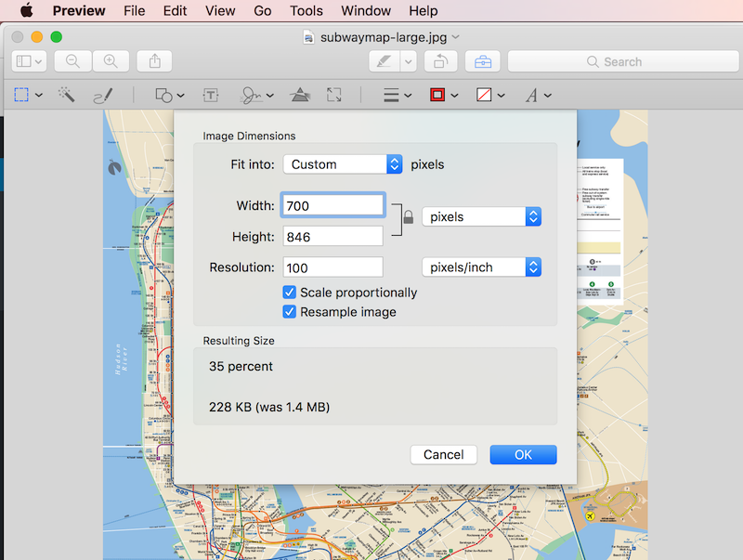Cancel the resize dialog
Screen dimensions: 743x560
pyautogui.click(x=443, y=454)
